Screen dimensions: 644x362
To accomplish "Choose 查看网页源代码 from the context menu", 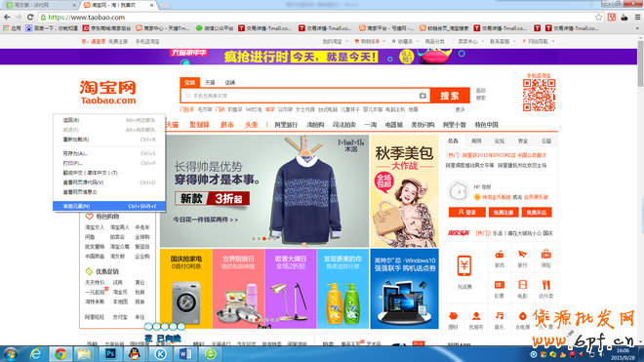I will pos(109,182).
